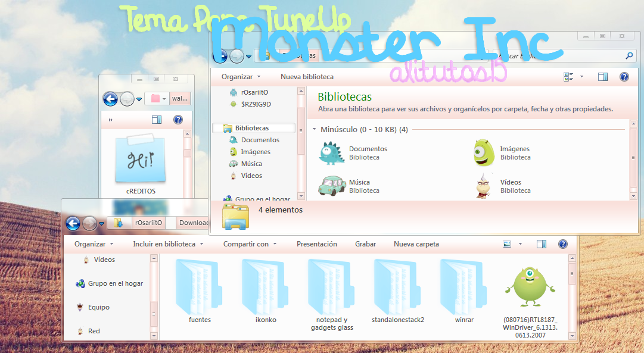The image size is (644, 353).
Task: Open recent pages arrow in wal... window
Action: click(139, 99)
